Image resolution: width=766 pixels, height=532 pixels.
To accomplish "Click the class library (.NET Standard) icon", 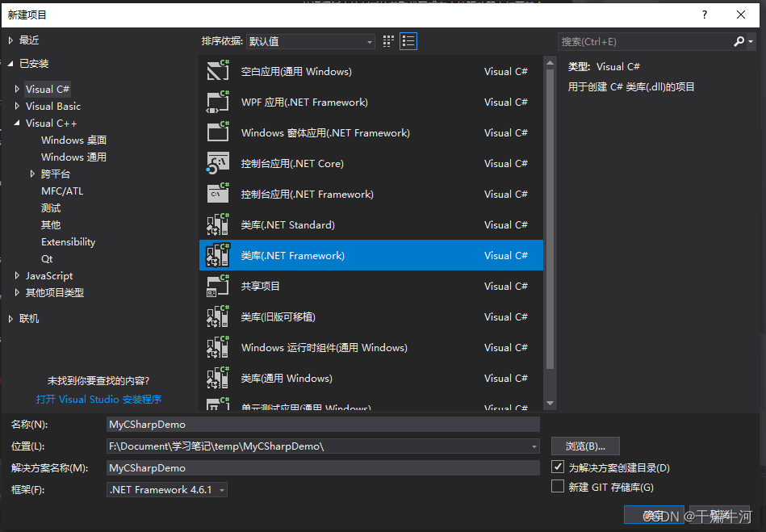I will (x=218, y=224).
